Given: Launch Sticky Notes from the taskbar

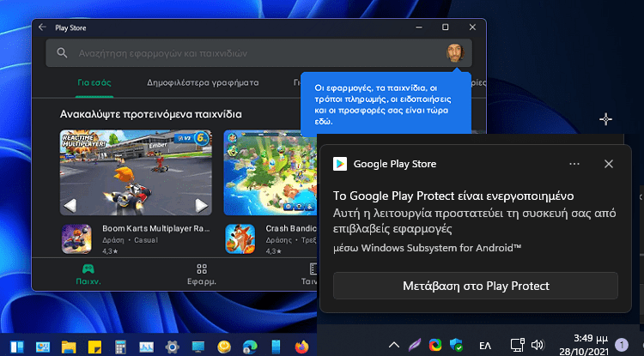Looking at the screenshot, I should point(94,347).
